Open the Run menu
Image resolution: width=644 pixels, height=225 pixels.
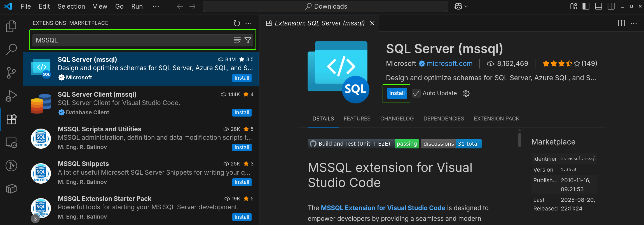[137, 6]
